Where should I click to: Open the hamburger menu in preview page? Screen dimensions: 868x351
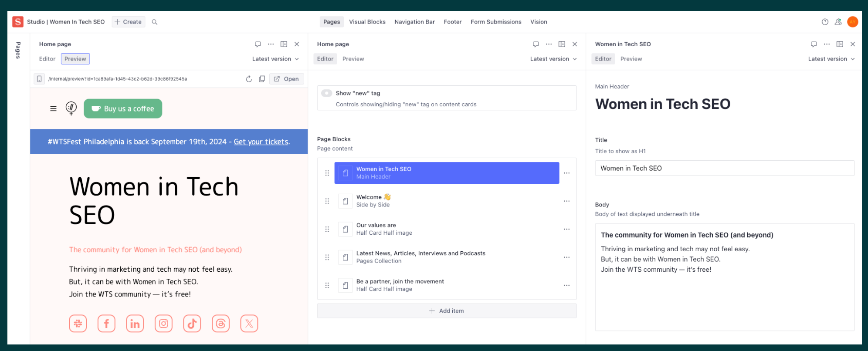coord(53,108)
